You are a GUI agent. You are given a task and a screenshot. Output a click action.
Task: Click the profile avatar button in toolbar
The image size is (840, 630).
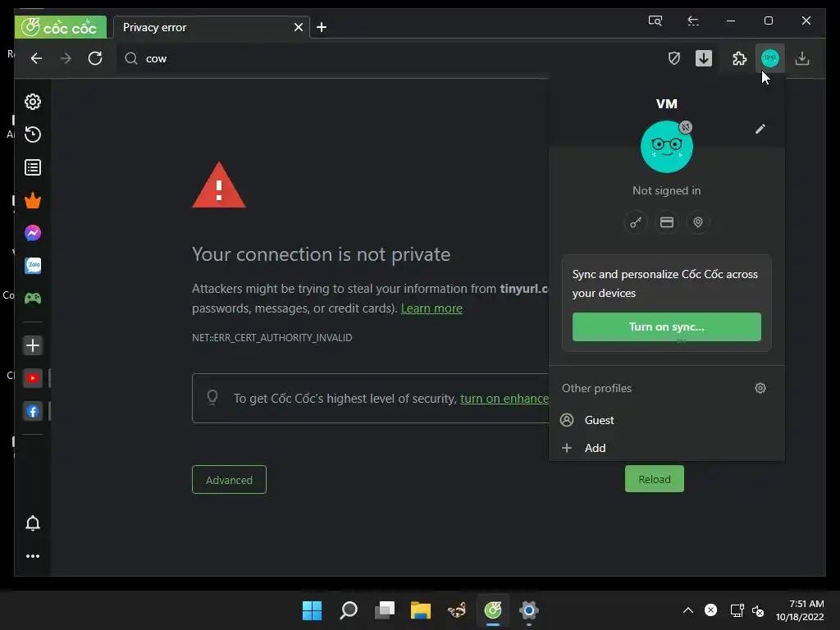point(770,58)
